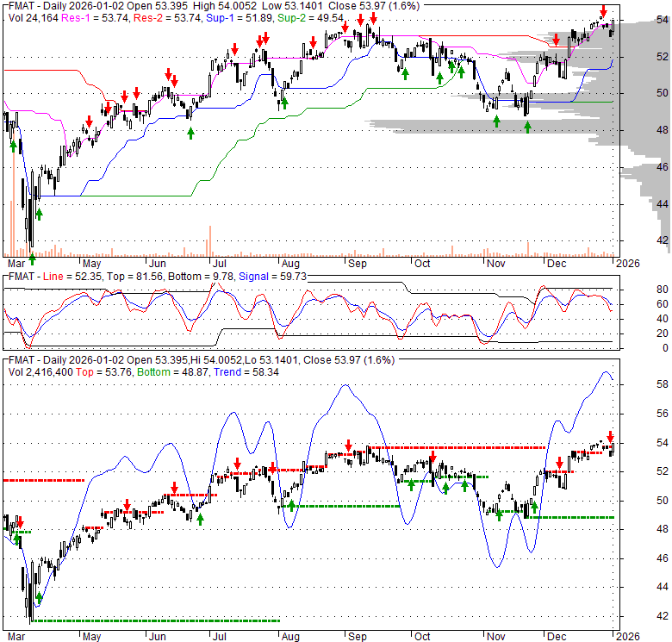Click the Nov label on top chart axis
The image size is (672, 642).
[x=496, y=264]
